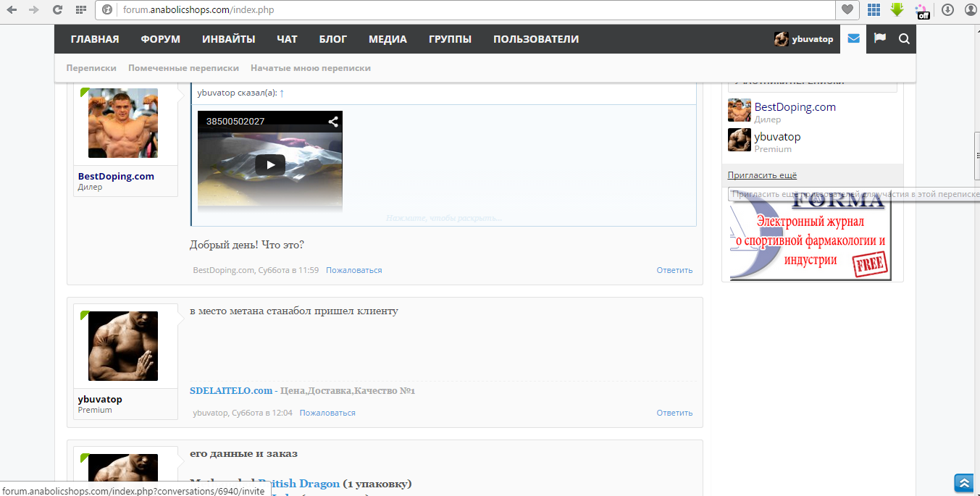Switch to Помеченные переписки tab
This screenshot has height=496, width=980.
coord(183,68)
